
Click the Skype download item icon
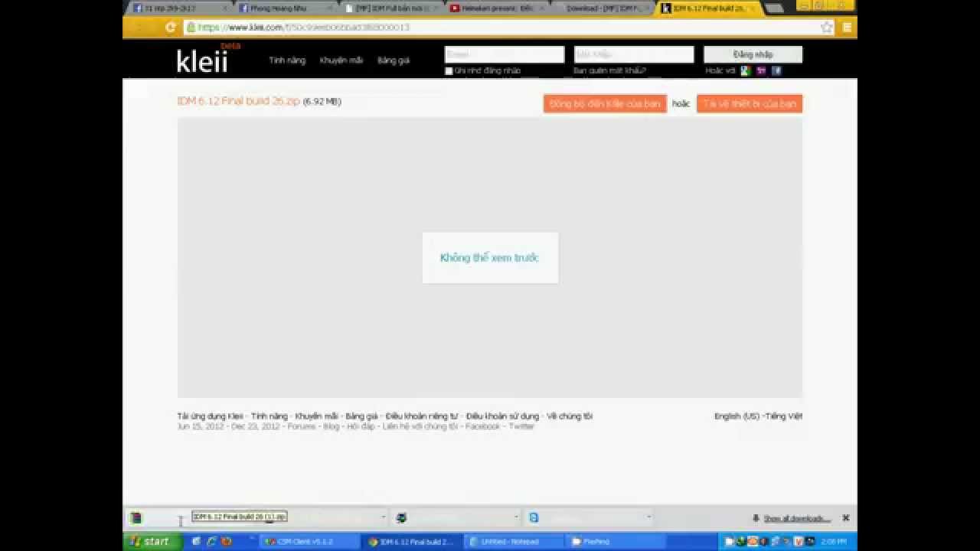[534, 517]
